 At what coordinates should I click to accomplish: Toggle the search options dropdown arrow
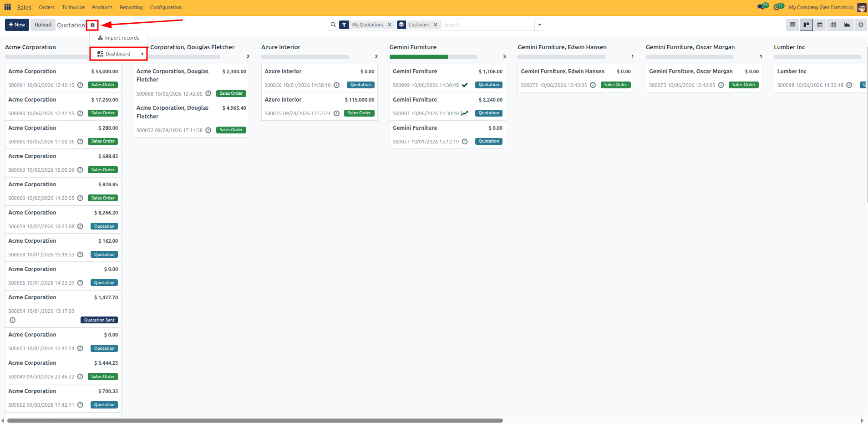click(539, 25)
